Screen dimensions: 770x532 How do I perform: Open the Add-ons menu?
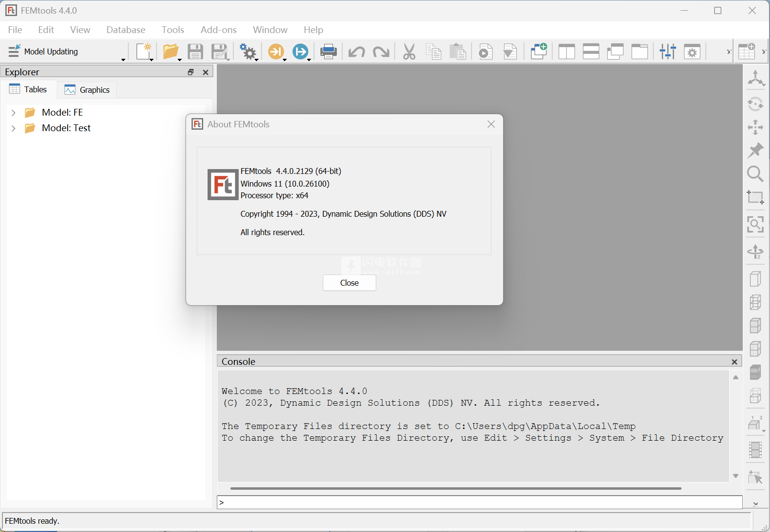[219, 30]
